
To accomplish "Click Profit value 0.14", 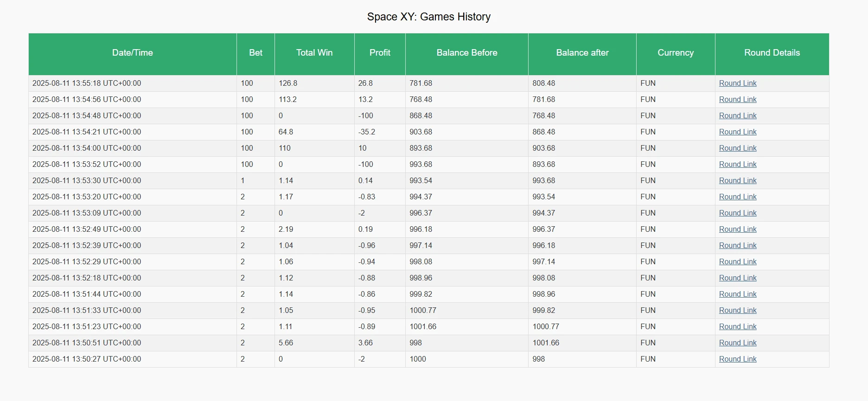I will [x=365, y=181].
